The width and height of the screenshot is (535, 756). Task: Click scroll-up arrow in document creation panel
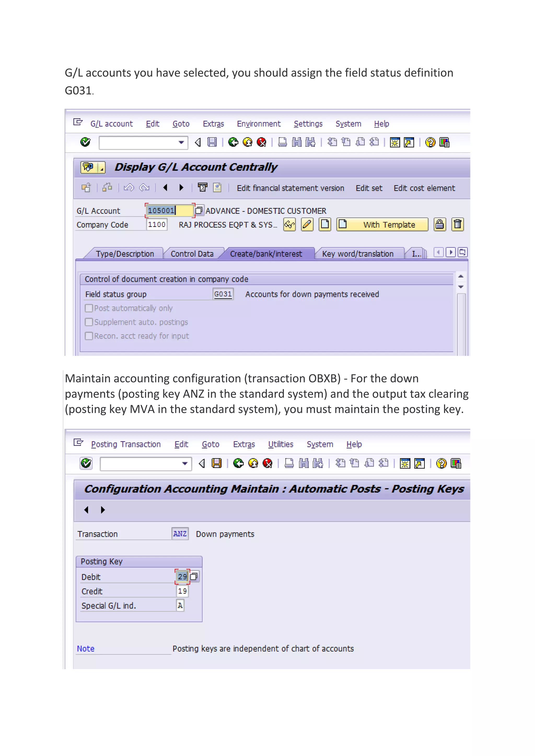[x=461, y=276]
